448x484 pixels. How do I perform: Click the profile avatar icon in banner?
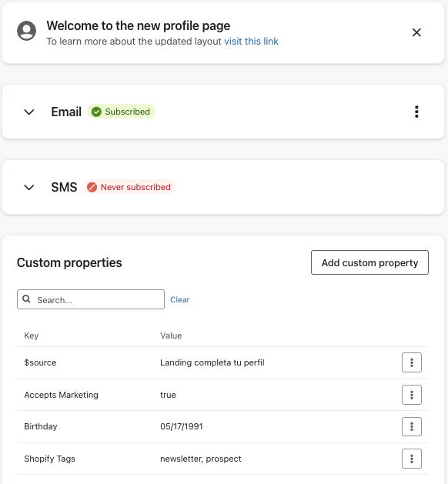[26, 31]
